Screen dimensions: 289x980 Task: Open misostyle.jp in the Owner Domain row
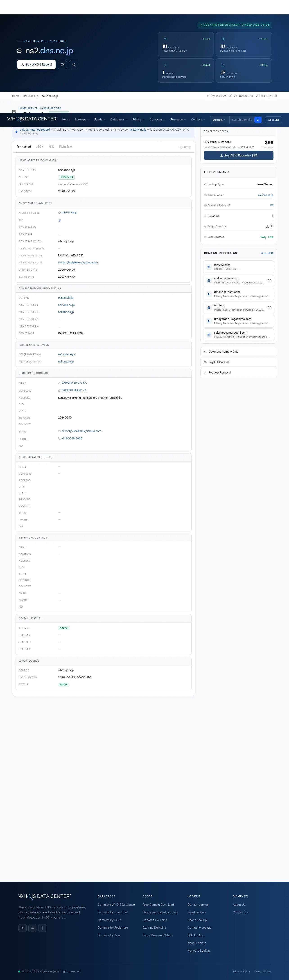point(69,213)
